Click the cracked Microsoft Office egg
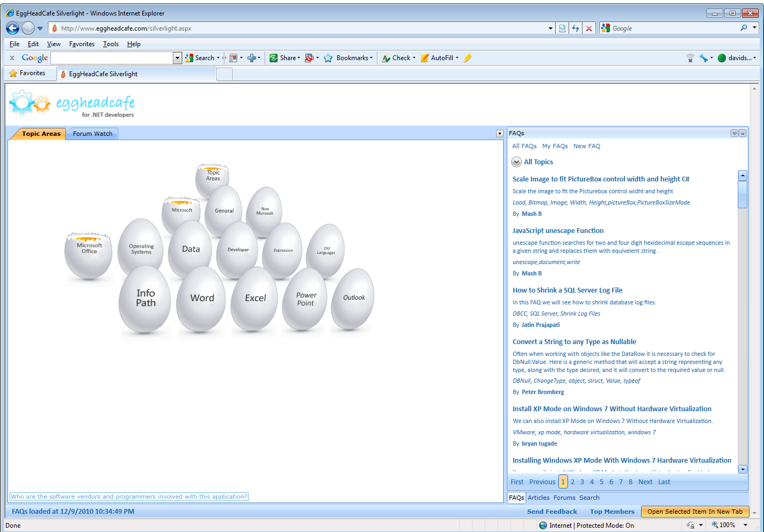This screenshot has width=764, height=532. pos(89,255)
